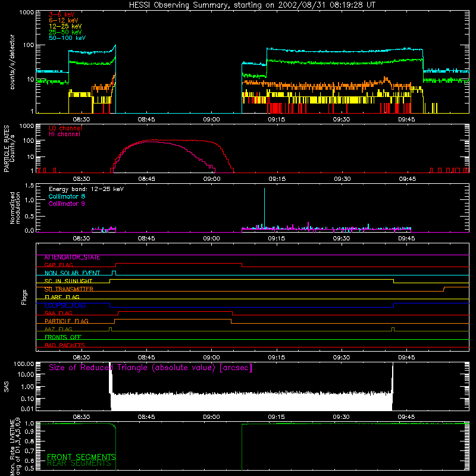Click the GAP_FLAG label

[58, 265]
